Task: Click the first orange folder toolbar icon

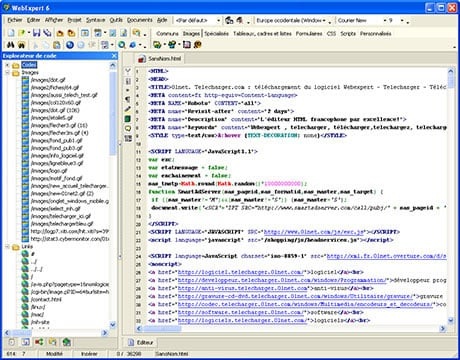Action: [60, 33]
